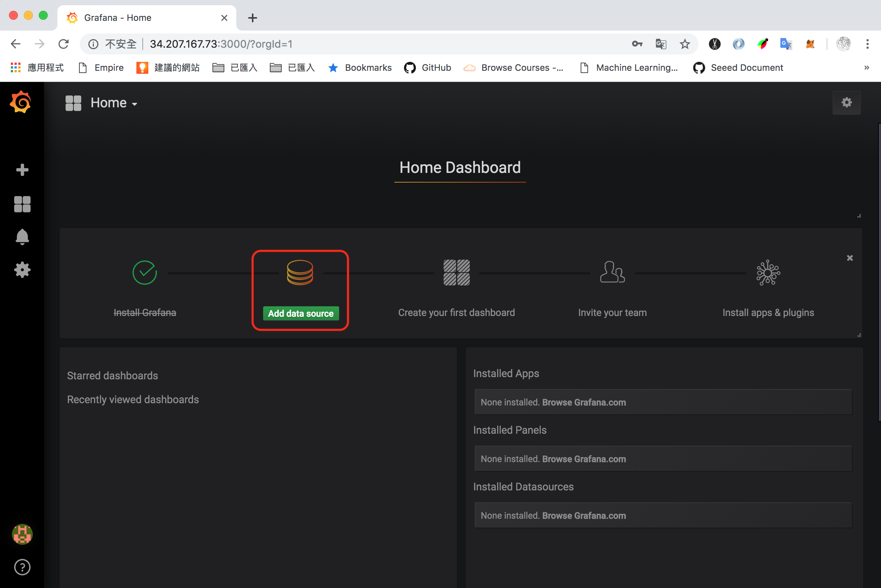Open a new browser tab
The image size is (881, 588).
[x=252, y=18]
